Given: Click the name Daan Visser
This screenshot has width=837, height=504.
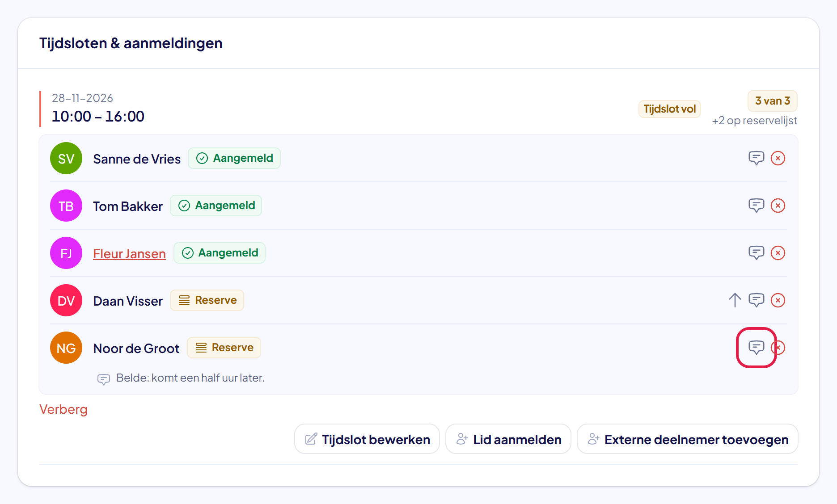Looking at the screenshot, I should tap(128, 301).
